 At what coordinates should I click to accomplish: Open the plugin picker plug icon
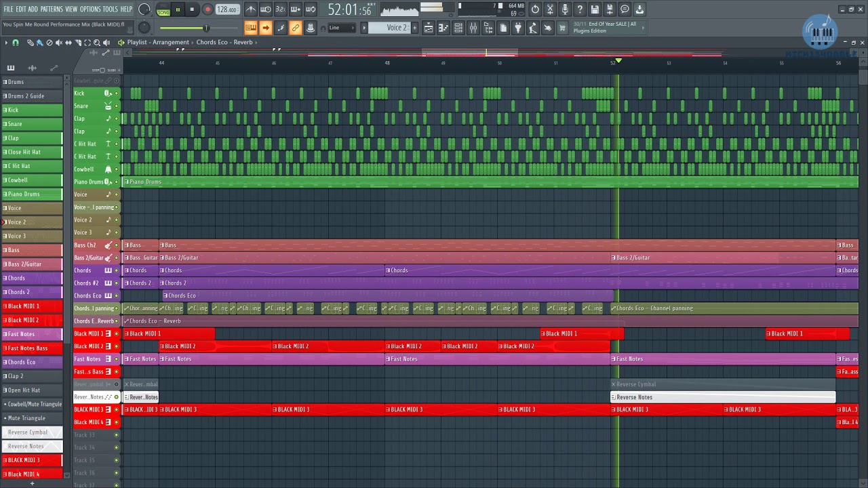point(518,28)
